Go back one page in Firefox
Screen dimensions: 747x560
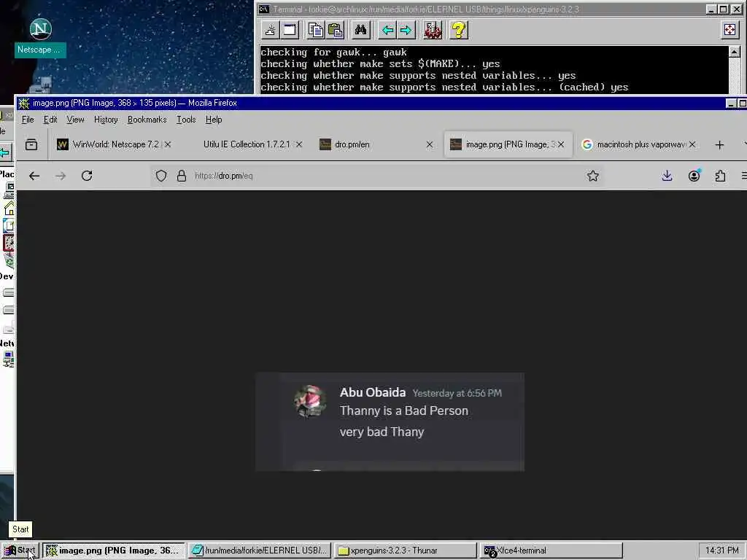(x=34, y=176)
